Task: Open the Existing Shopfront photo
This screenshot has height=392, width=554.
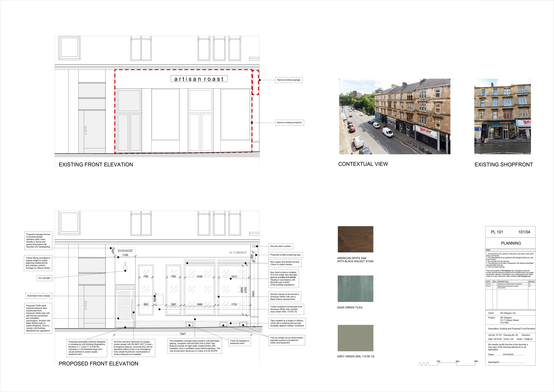Action: tap(502, 116)
